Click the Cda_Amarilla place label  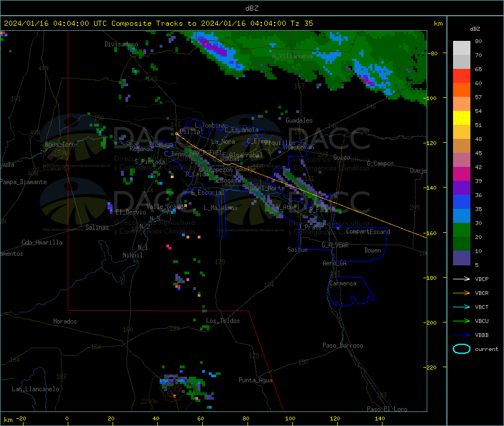42,242
